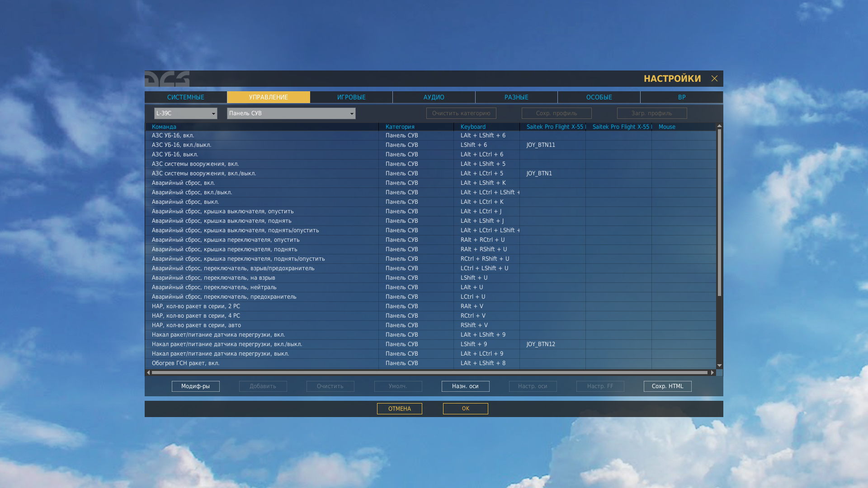
Task: Close the settings window with X icon
Action: pyautogui.click(x=714, y=79)
